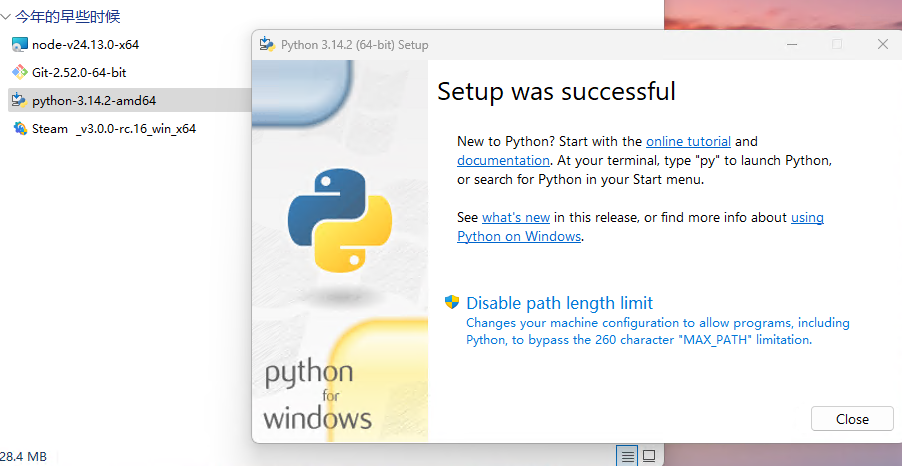This screenshot has height=466, width=902.
Task: Click the Python Setup title bar icon
Action: coord(267,44)
